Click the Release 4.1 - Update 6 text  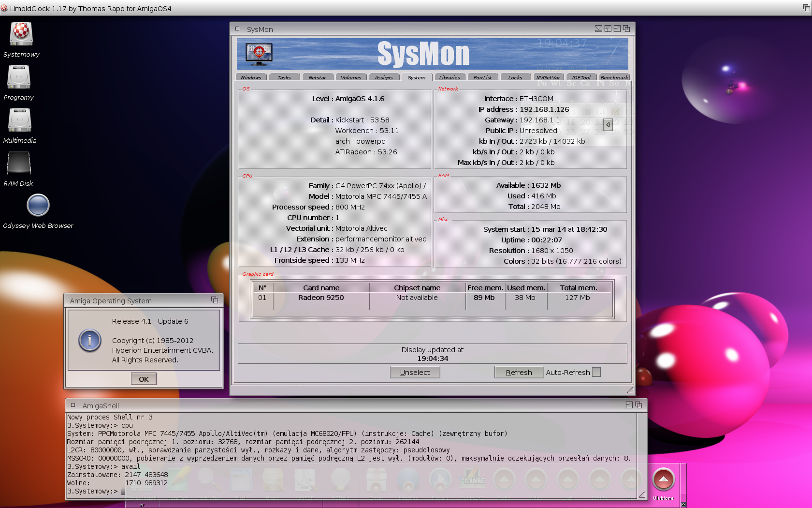pos(150,321)
